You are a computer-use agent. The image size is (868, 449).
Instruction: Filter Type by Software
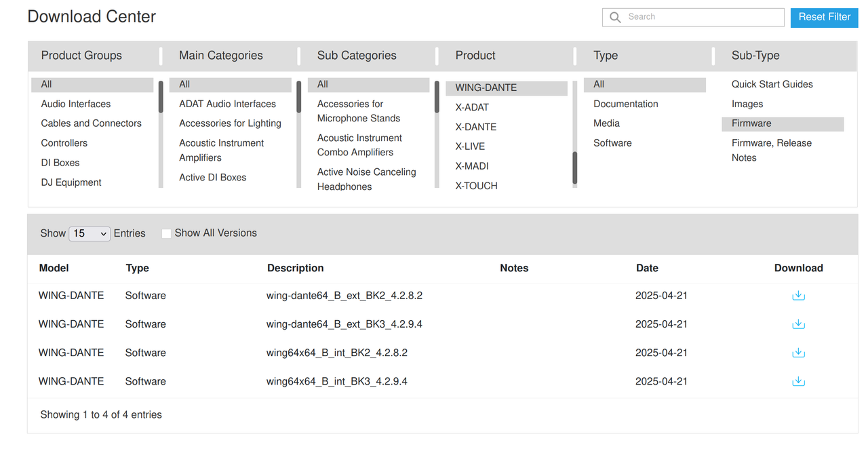click(612, 143)
